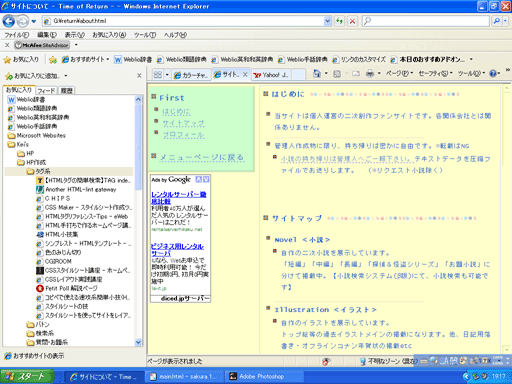Open the ヘルプ(H) menu
This screenshot has height=384, width=512.
[175, 35]
